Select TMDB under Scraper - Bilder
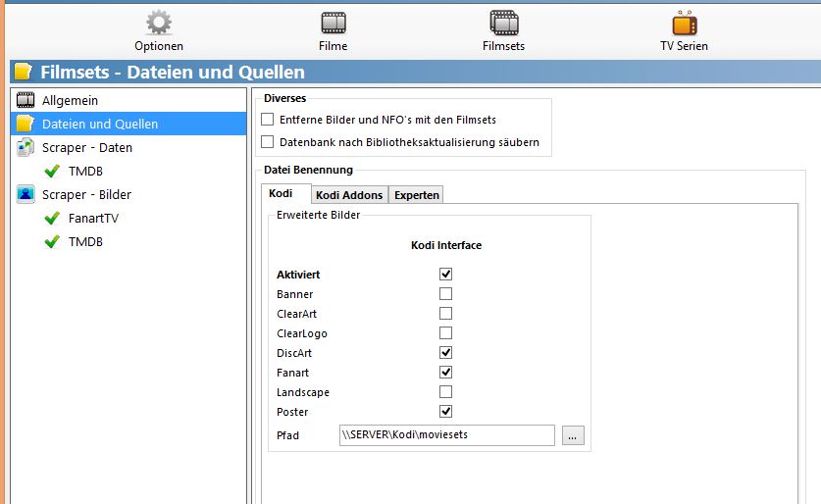The width and height of the screenshot is (821, 504). pyautogui.click(x=85, y=241)
